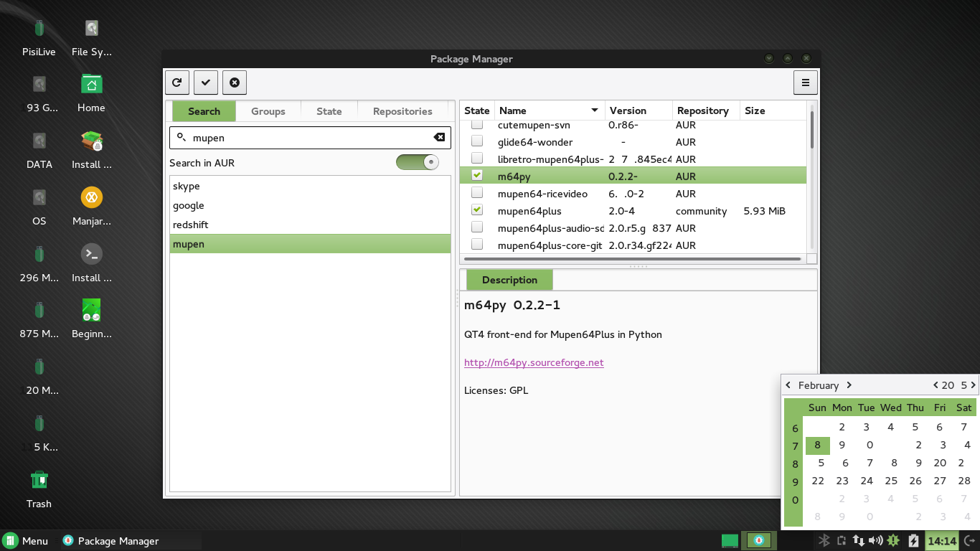Go to previous year in calendar
The image size is (980, 551).
(936, 385)
